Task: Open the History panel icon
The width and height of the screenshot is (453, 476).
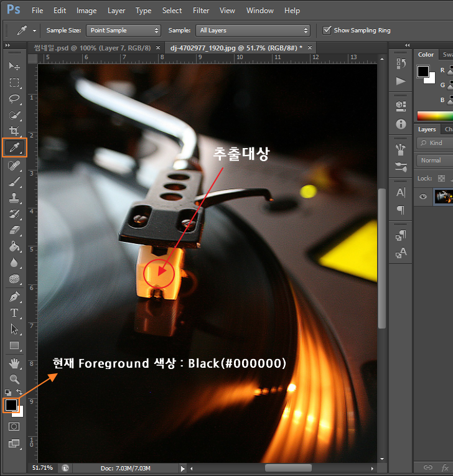Action: point(401,63)
